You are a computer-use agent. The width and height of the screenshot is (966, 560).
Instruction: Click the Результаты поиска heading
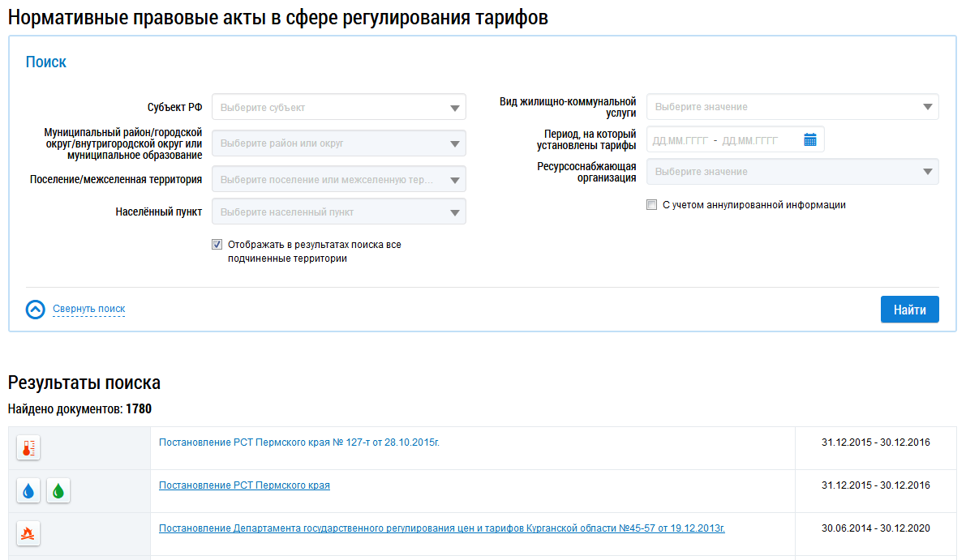pos(84,383)
